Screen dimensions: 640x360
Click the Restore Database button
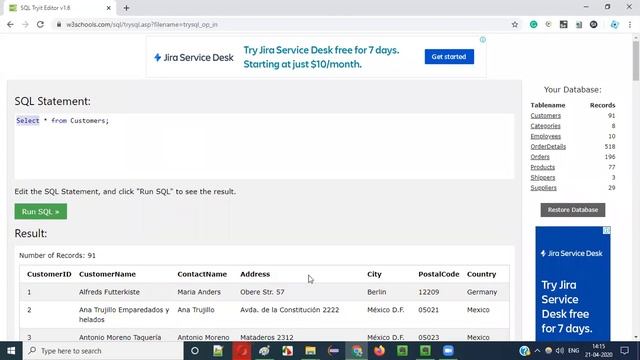point(573,210)
